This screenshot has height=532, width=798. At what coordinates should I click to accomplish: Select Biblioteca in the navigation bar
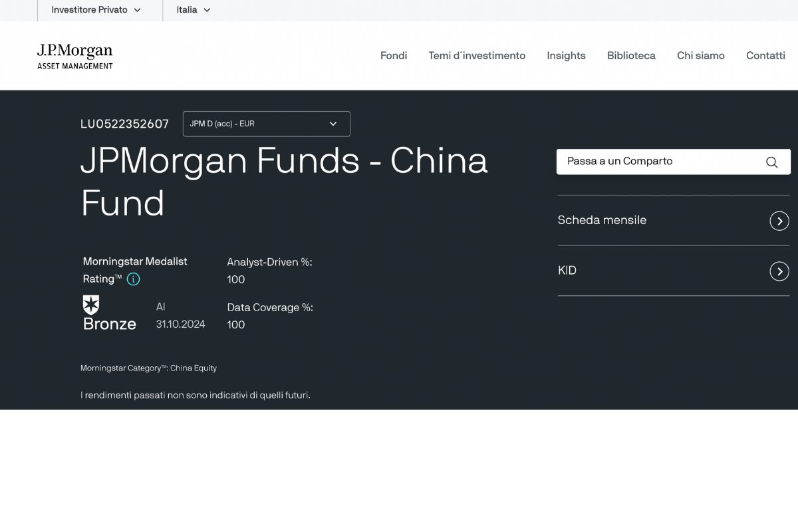click(x=631, y=56)
